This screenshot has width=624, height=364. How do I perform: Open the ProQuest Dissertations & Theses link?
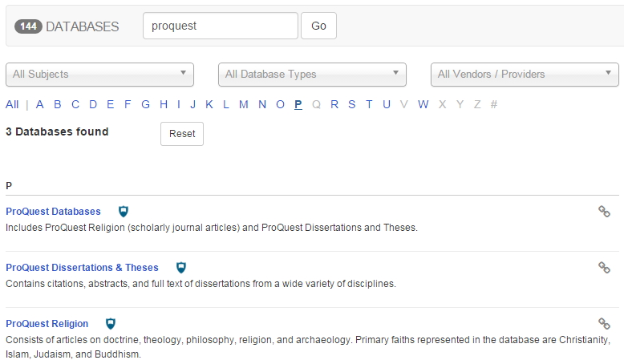click(82, 267)
